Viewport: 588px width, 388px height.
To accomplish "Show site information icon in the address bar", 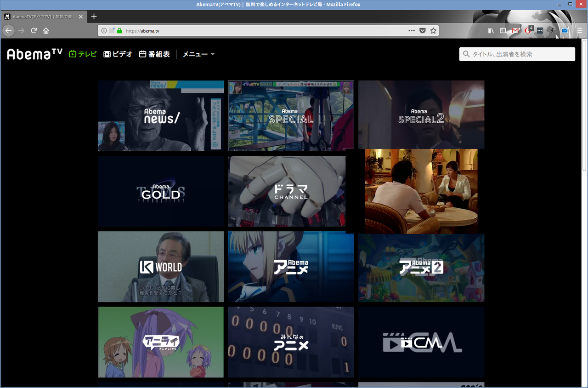I will [104, 31].
